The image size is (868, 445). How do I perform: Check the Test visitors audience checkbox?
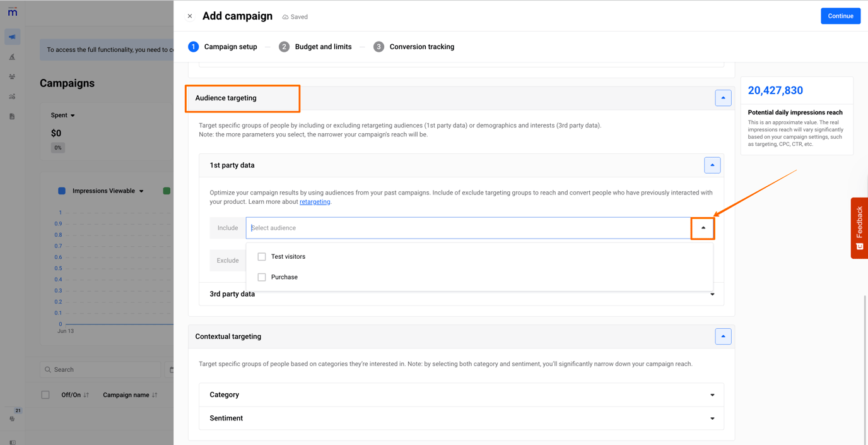pos(262,256)
